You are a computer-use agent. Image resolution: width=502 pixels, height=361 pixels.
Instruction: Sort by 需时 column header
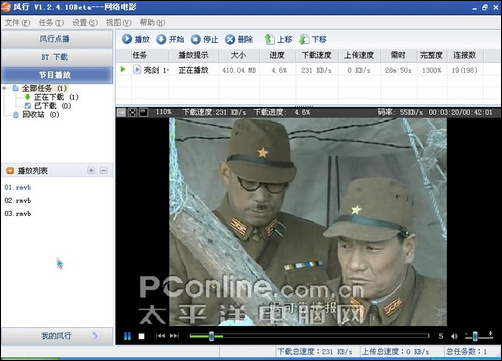click(x=398, y=55)
